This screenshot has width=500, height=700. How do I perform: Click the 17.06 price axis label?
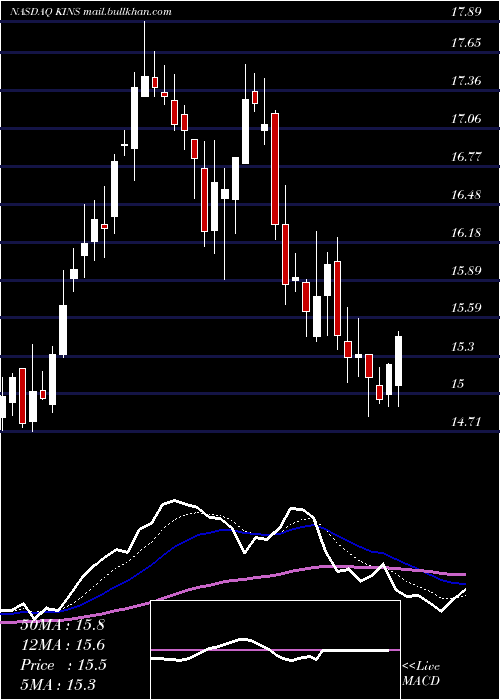(x=466, y=119)
